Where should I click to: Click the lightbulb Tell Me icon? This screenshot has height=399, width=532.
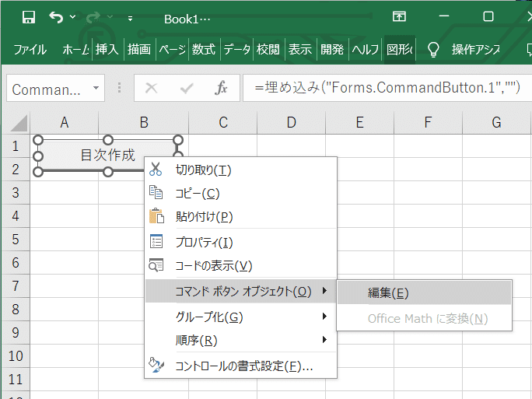pyautogui.click(x=433, y=50)
